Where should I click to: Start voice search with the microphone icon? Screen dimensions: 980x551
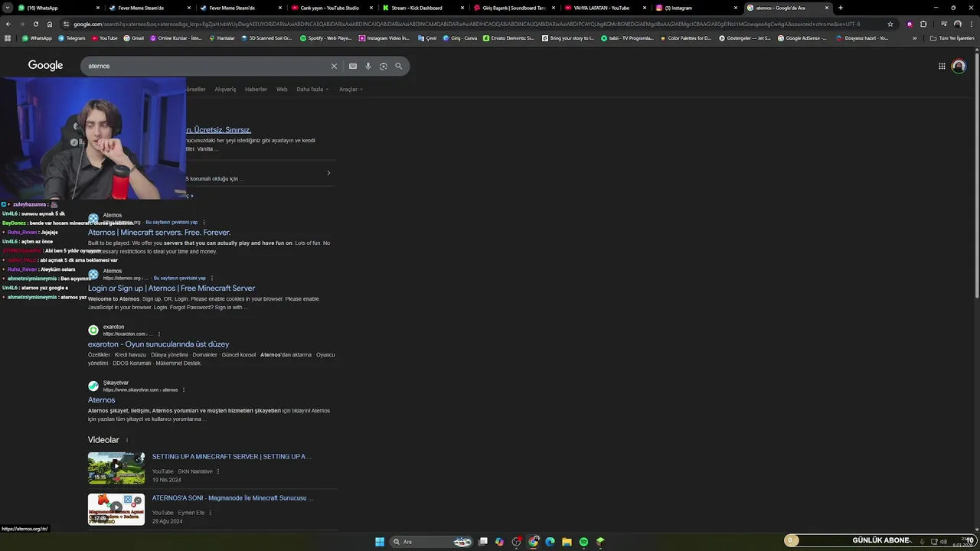tap(368, 66)
